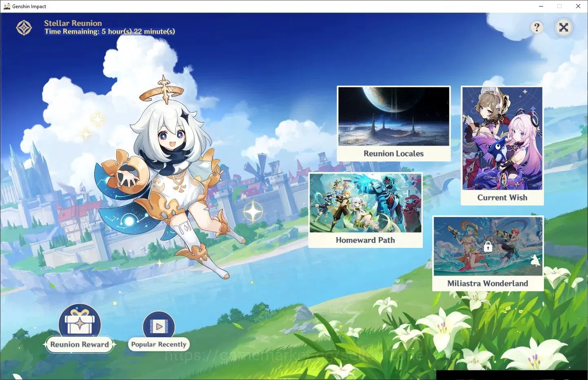The width and height of the screenshot is (588, 380).
Task: Open the Popular Recently video icon
Action: (x=159, y=325)
